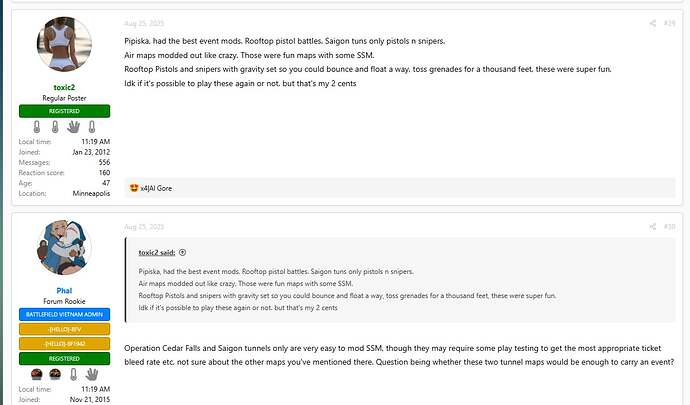The width and height of the screenshot is (690, 405).
Task: Open toxic2 username profile link
Action: click(x=65, y=87)
